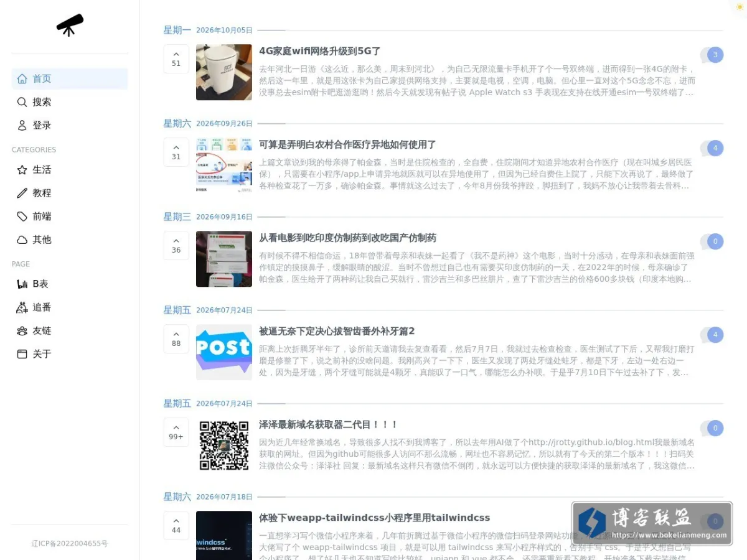This screenshot has height=560, width=747.
Task: Open post 4G家庭wifi网络升级到5G了
Action: click(319, 51)
